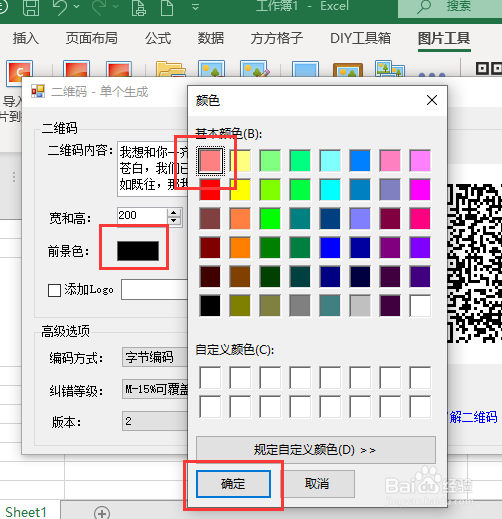502x519 pixels.
Task: Click the Save icon in the title bar
Action: click(x=31, y=7)
